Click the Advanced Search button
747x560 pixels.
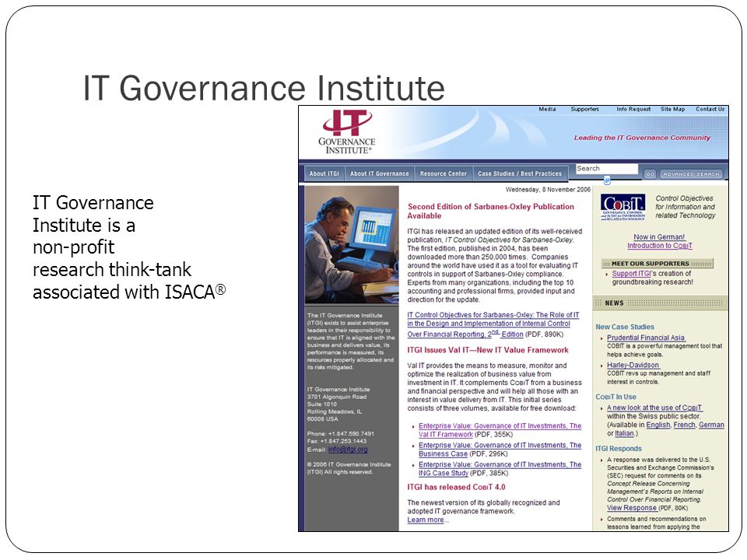(x=691, y=174)
